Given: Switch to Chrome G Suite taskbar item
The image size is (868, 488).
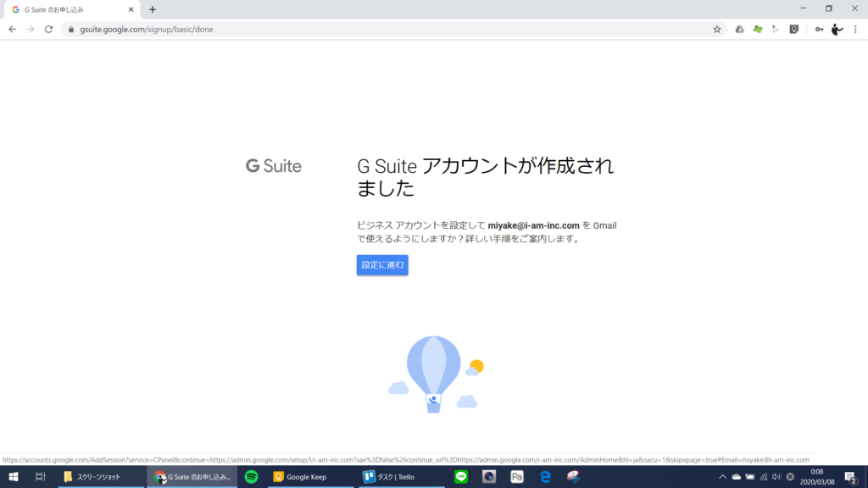Looking at the screenshot, I should [x=192, y=477].
